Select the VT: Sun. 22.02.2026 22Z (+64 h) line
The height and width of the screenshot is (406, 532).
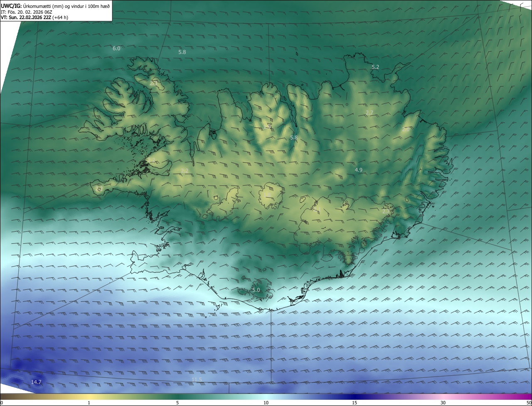[34, 17]
